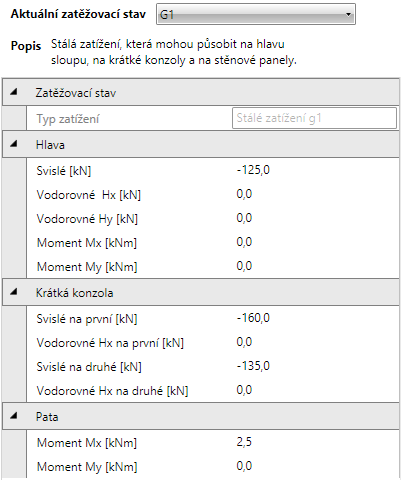Select the Krátká konzola header label
The image size is (402, 480).
[x=74, y=293]
